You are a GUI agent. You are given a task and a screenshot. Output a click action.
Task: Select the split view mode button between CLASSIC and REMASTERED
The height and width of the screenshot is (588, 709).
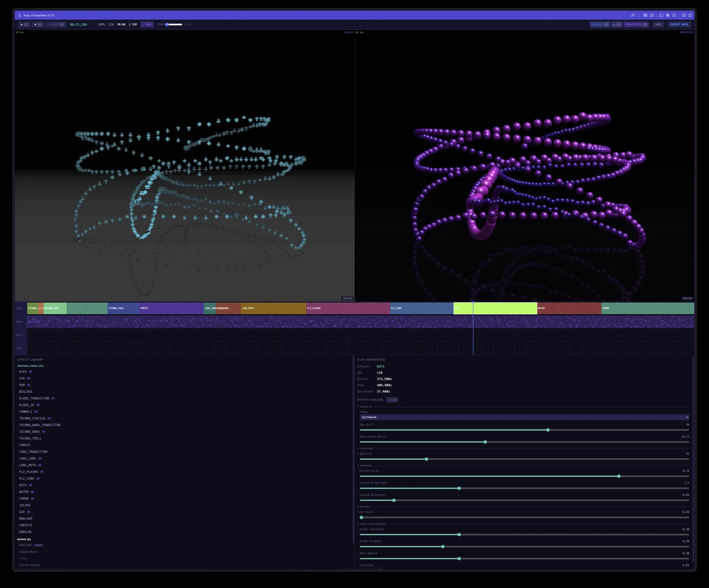coord(617,24)
